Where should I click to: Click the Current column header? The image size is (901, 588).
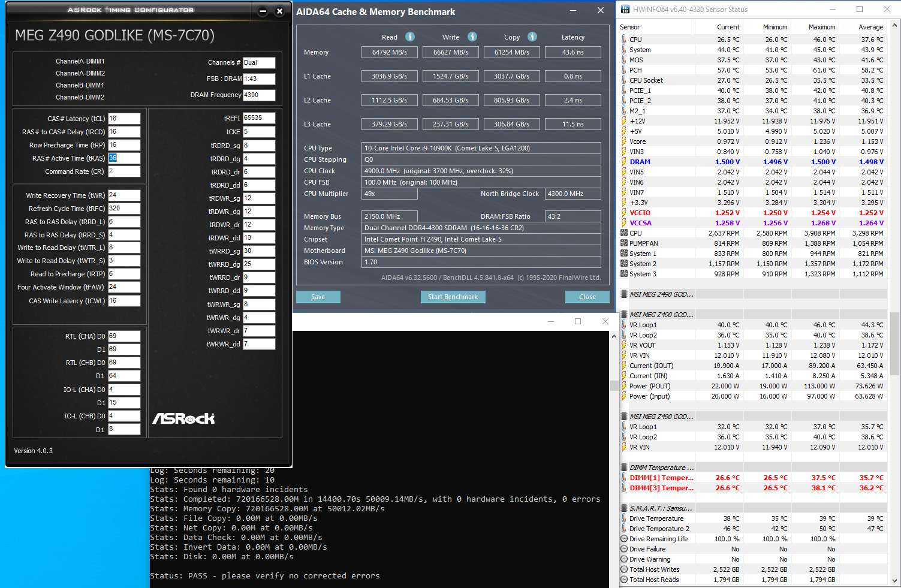point(719,27)
